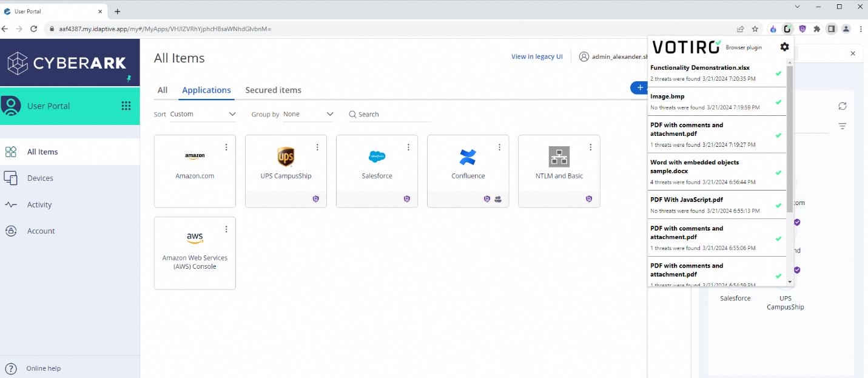This screenshot has height=378, width=868.
Task: Open the Chrome profile avatar
Action: click(846, 29)
